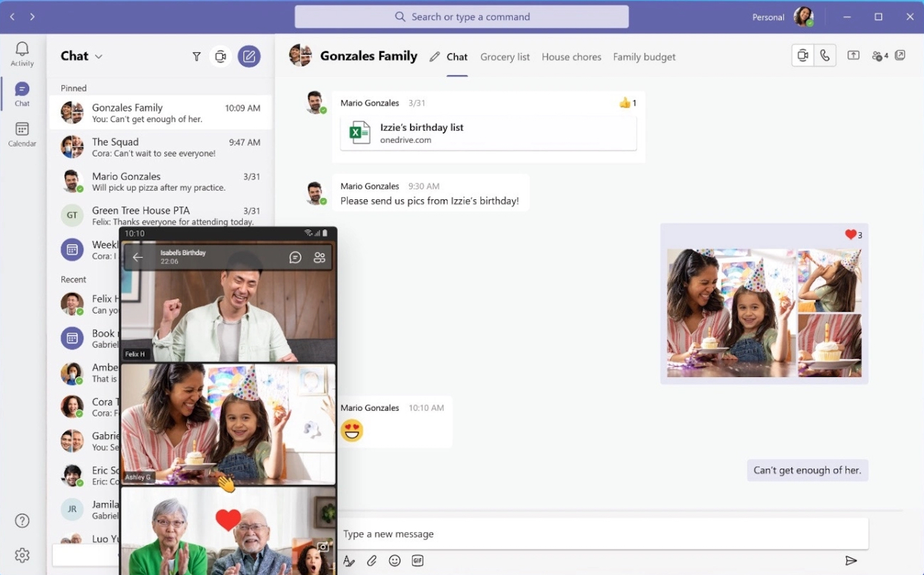924x575 pixels.
Task: Start a new chat with the compose icon
Action: 249,56
